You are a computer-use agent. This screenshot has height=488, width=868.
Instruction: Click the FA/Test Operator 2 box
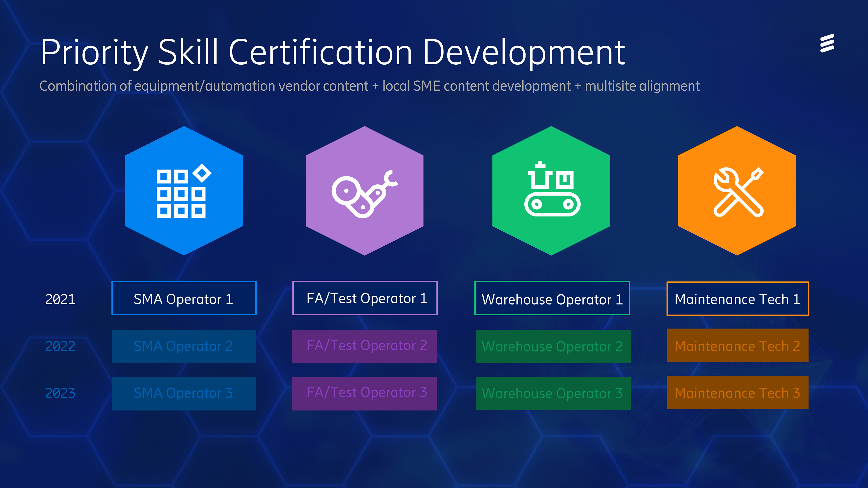pos(364,346)
